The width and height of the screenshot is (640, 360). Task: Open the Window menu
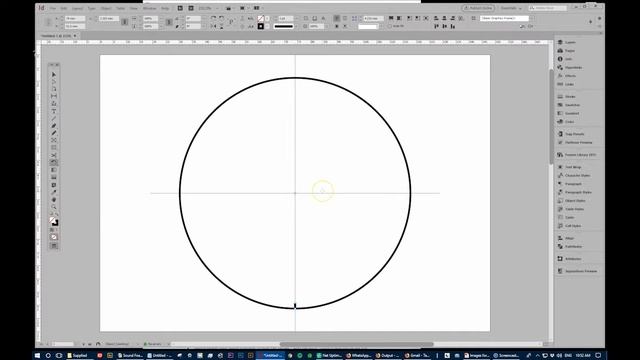point(149,8)
